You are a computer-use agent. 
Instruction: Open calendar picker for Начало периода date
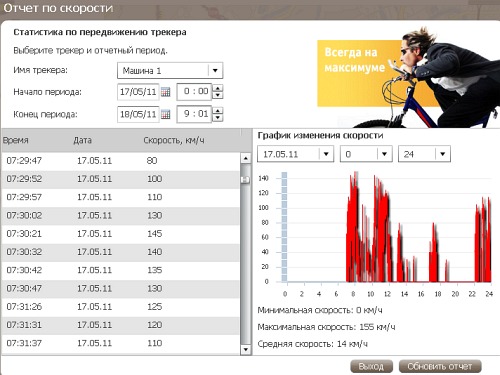tap(165, 92)
